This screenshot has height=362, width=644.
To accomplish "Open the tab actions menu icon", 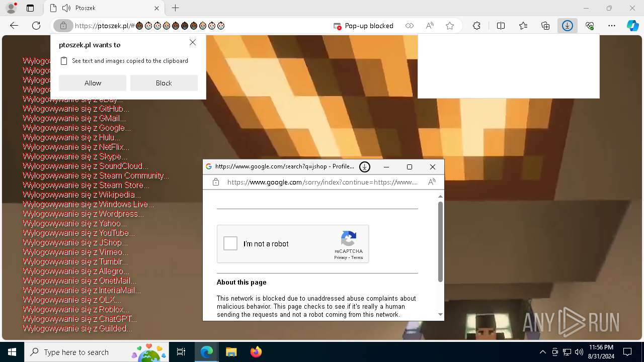I will [x=30, y=8].
